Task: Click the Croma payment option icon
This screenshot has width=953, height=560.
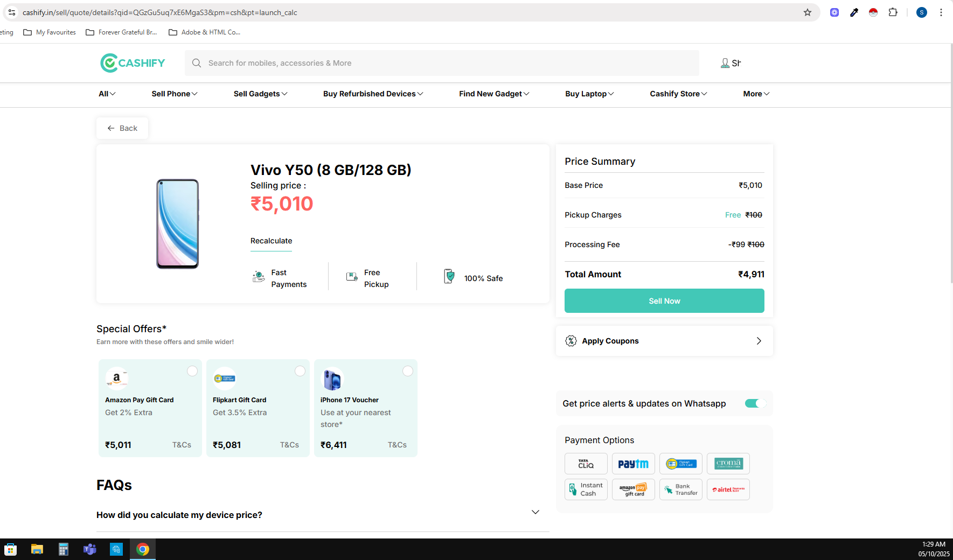Action: click(x=728, y=464)
